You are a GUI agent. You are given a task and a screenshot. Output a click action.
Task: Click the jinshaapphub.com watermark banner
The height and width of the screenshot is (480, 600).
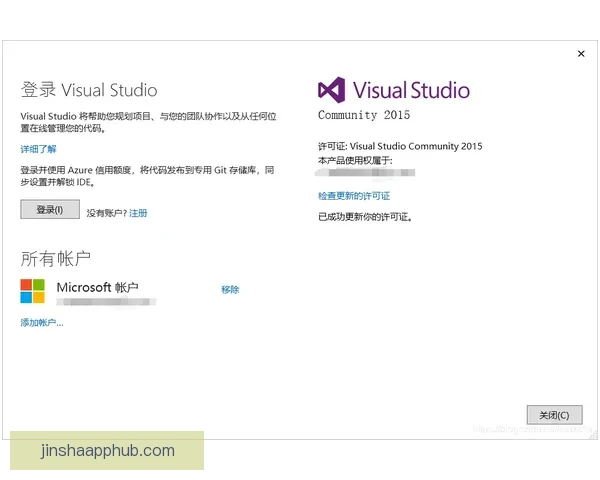(x=108, y=451)
